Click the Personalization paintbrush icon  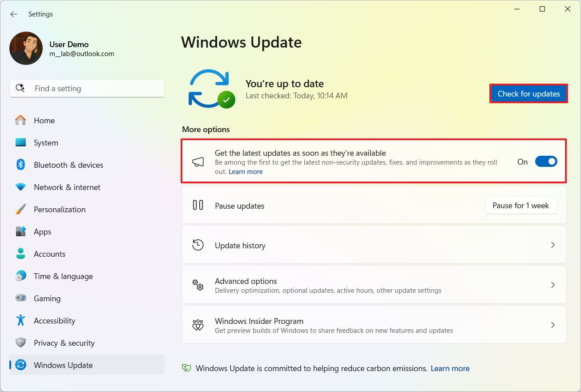tap(20, 210)
